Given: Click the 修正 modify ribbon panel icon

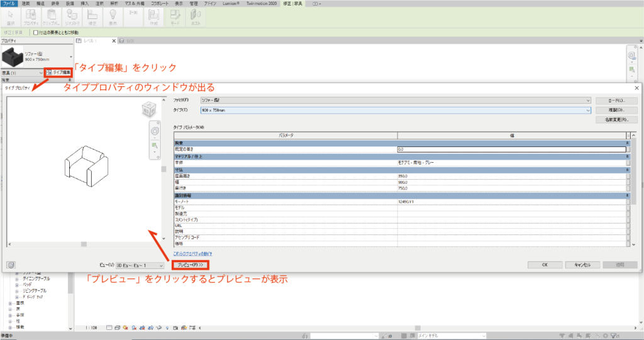Looking at the screenshot, I should pyautogui.click(x=92, y=16).
